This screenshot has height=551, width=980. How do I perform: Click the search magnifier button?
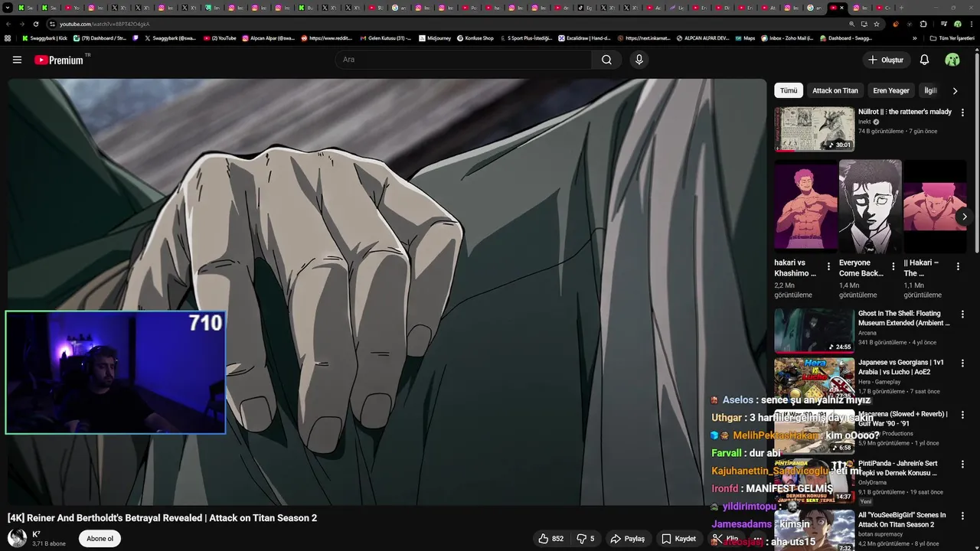click(x=606, y=60)
